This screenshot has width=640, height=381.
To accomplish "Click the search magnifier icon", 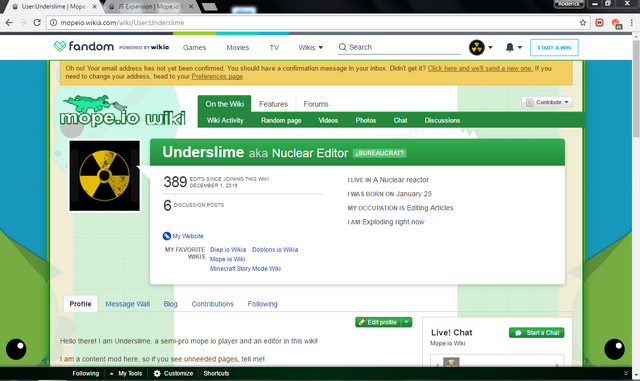I will click(x=342, y=47).
